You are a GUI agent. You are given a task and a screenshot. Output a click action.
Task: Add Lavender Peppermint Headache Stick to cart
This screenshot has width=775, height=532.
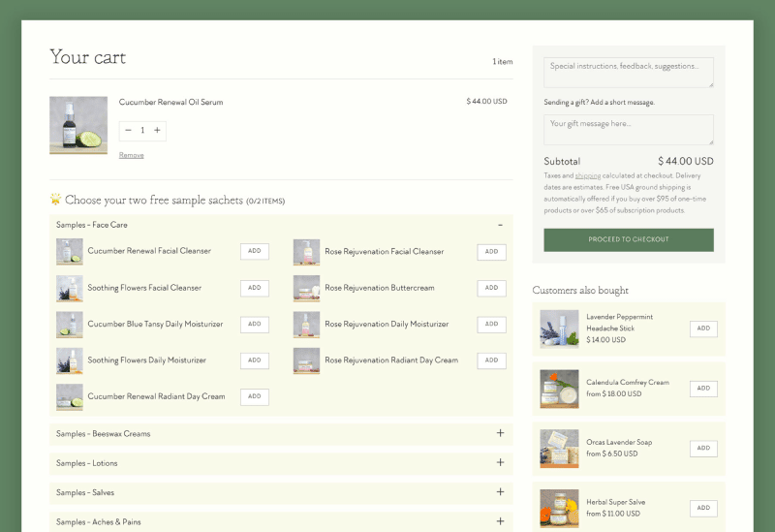coord(703,329)
